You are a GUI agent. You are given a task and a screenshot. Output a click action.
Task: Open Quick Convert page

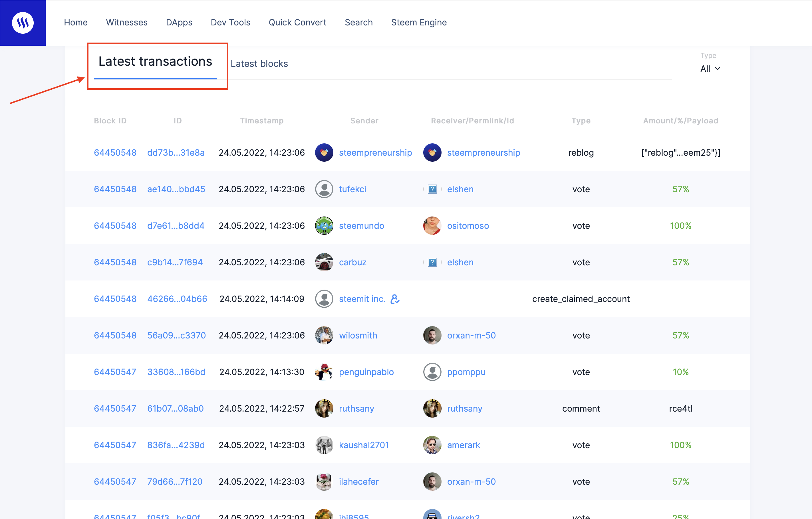pyautogui.click(x=297, y=22)
